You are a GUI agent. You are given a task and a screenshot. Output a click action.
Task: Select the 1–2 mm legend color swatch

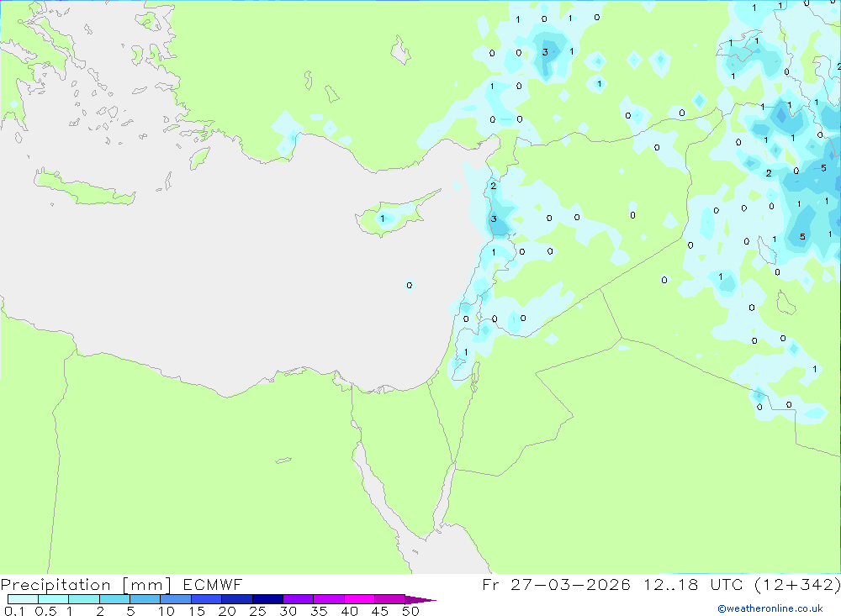84,599
